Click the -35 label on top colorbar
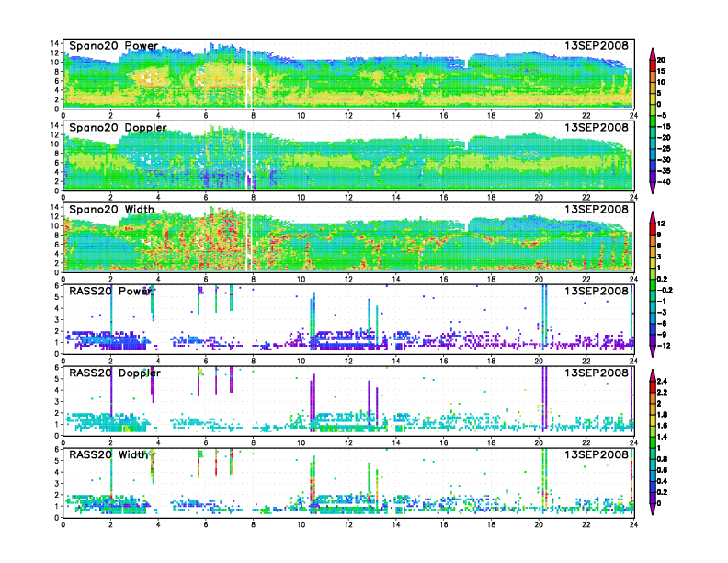This screenshot has width=728, height=563. click(x=664, y=171)
